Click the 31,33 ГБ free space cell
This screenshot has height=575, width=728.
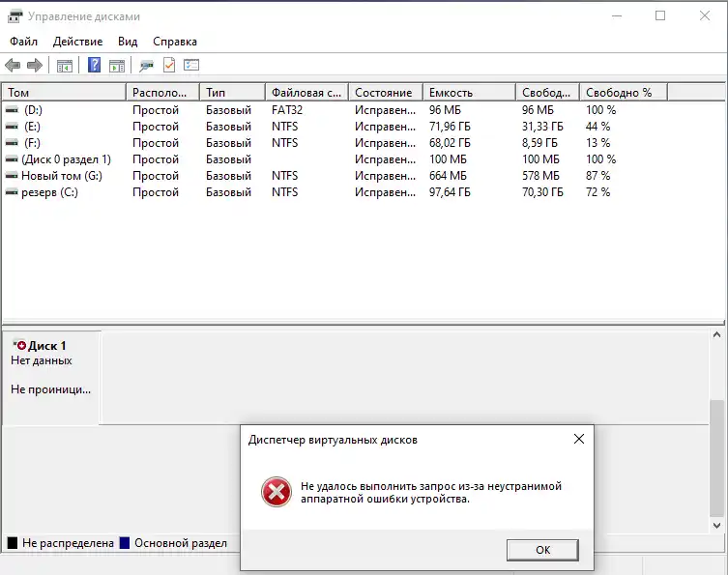tap(542, 127)
